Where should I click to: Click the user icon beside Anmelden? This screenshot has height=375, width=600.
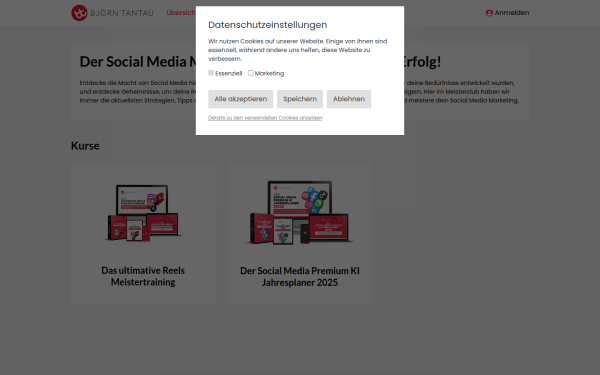489,13
